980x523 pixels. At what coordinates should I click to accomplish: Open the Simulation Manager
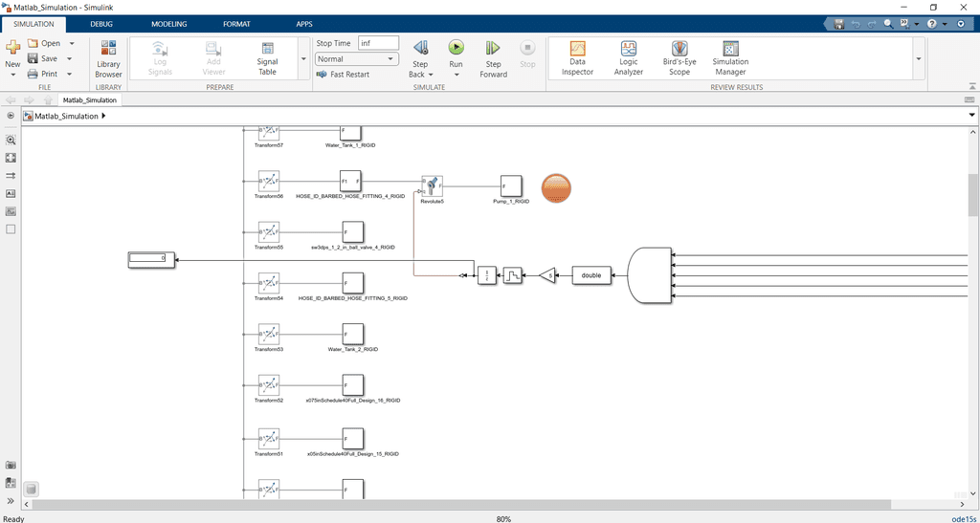tap(730, 57)
